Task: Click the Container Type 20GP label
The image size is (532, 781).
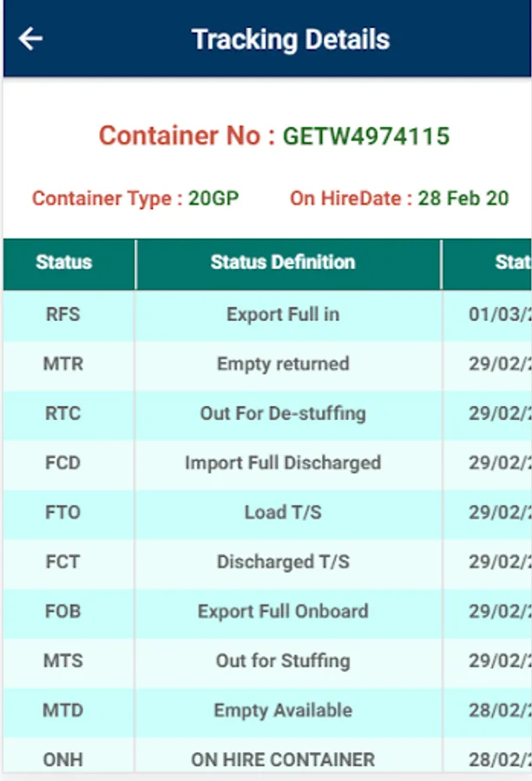Action: tap(135, 198)
